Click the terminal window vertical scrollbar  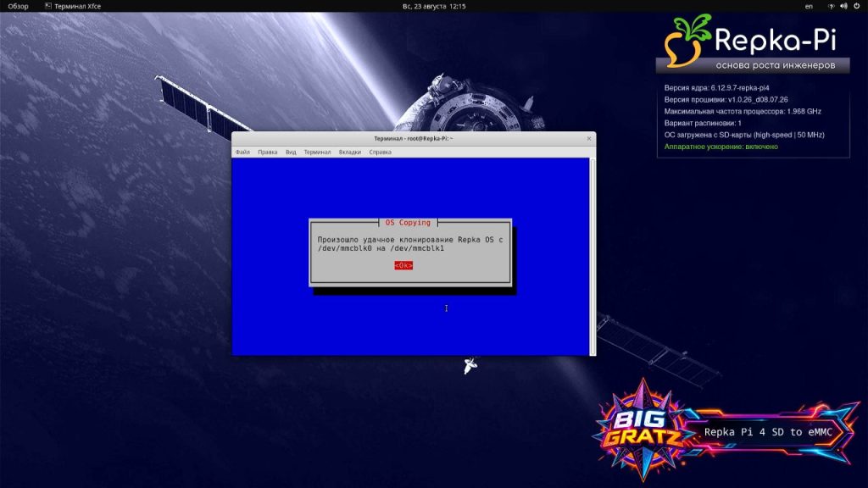[x=593, y=256]
